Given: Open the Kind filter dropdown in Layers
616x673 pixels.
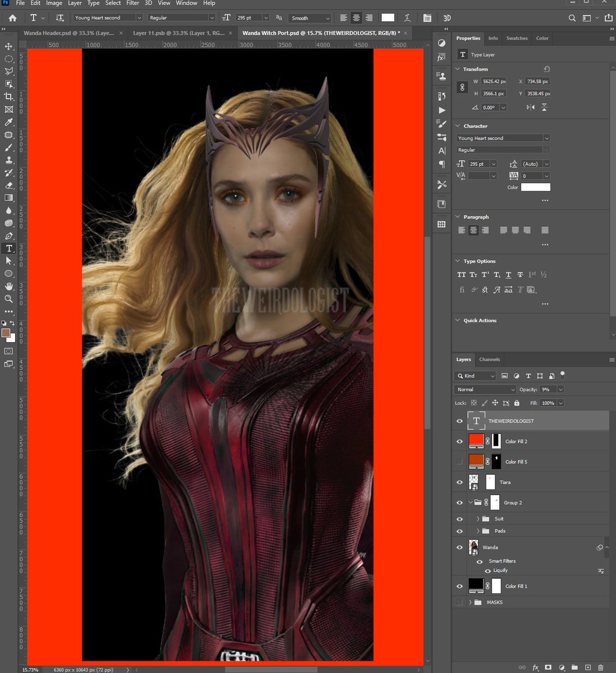Looking at the screenshot, I should [475, 376].
